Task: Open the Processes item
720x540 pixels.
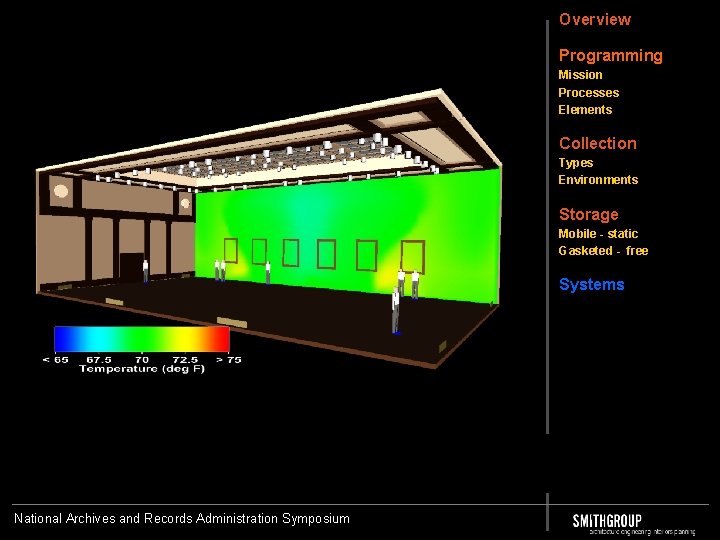Action: coord(588,93)
